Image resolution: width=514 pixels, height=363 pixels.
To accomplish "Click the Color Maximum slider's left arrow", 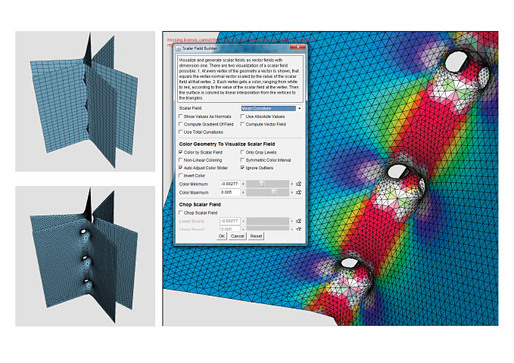I will point(243,192).
